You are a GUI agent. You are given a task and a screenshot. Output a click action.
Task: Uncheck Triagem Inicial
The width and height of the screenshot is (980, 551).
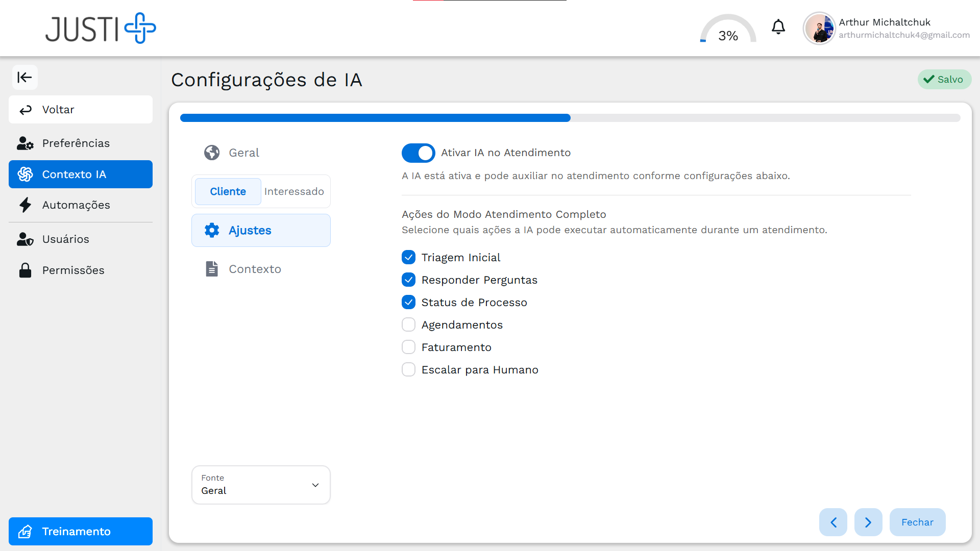point(408,258)
